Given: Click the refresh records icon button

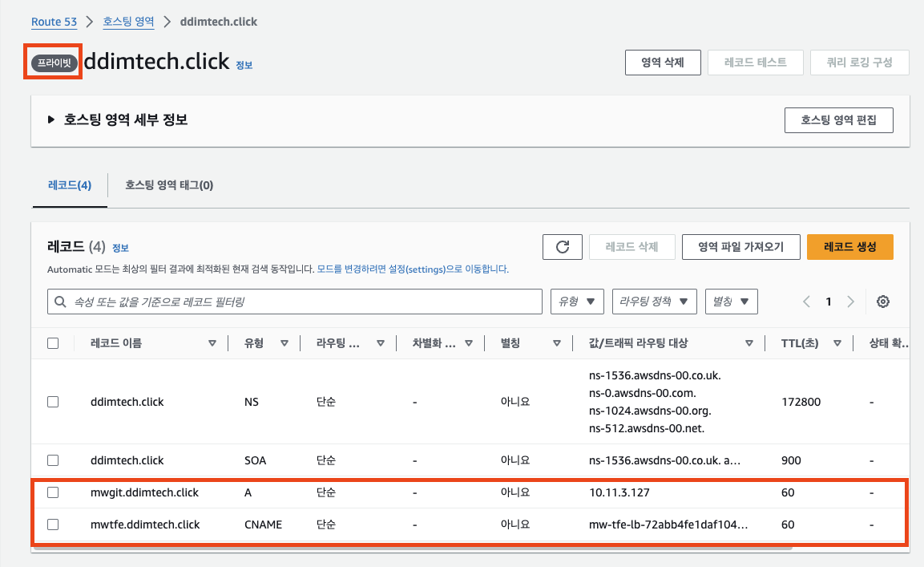Looking at the screenshot, I should [563, 247].
